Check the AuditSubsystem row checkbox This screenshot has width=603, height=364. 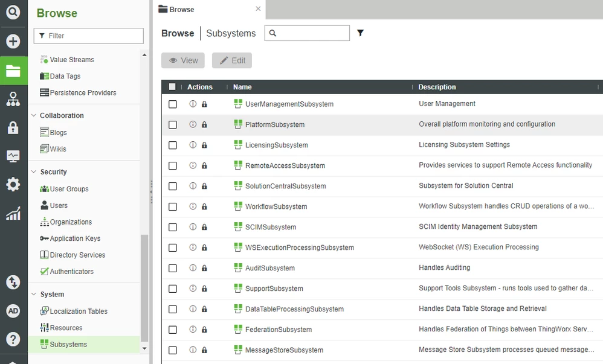click(x=173, y=268)
